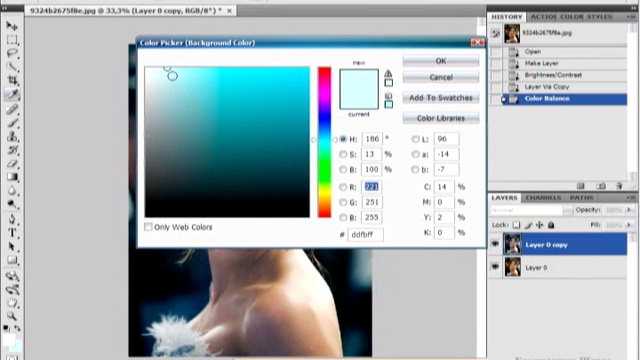Select the Dodge tool

coord(12,204)
